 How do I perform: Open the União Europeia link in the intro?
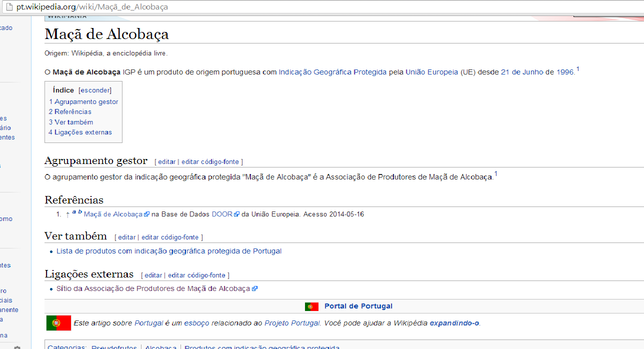[x=431, y=72]
